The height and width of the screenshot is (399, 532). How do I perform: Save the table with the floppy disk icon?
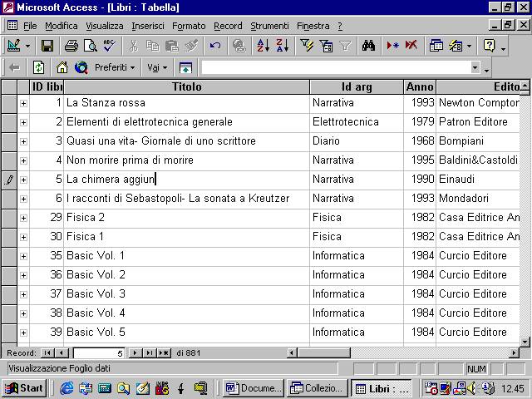(x=47, y=46)
